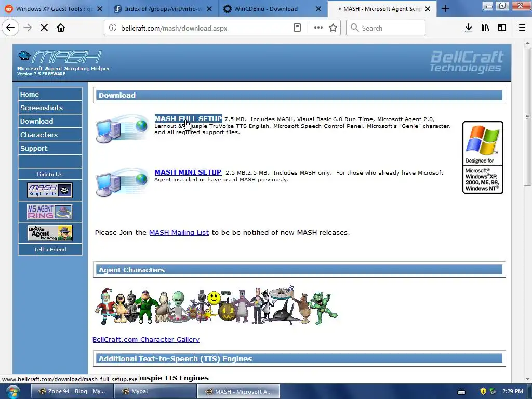Toggle reader view in address bar

(297, 28)
